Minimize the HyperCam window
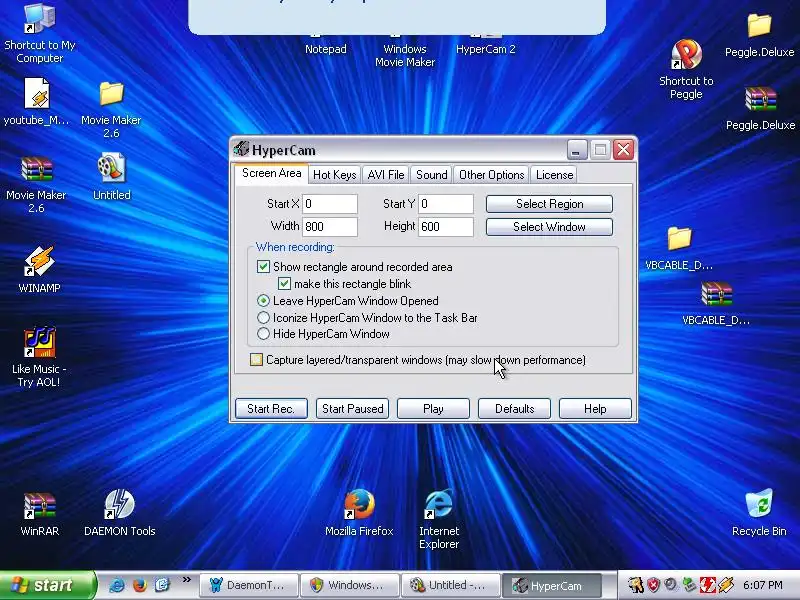The image size is (800, 600). tap(577, 150)
